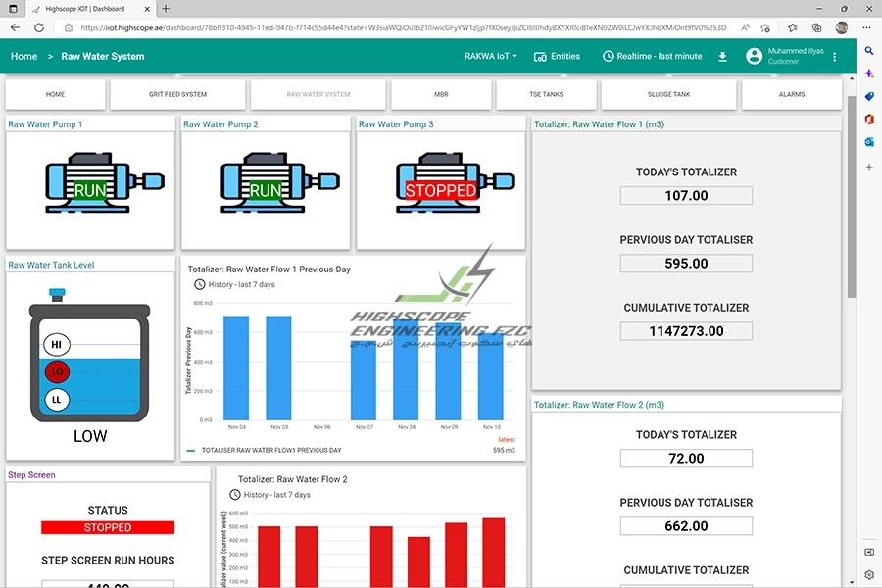Click Raw Water Pump 2 motor icon
Viewport: 882px width, 588px height.
click(280, 182)
